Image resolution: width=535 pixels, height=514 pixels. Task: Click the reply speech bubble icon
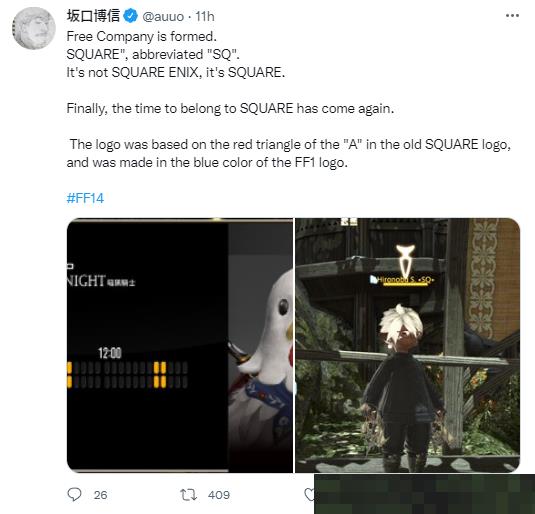(74, 494)
